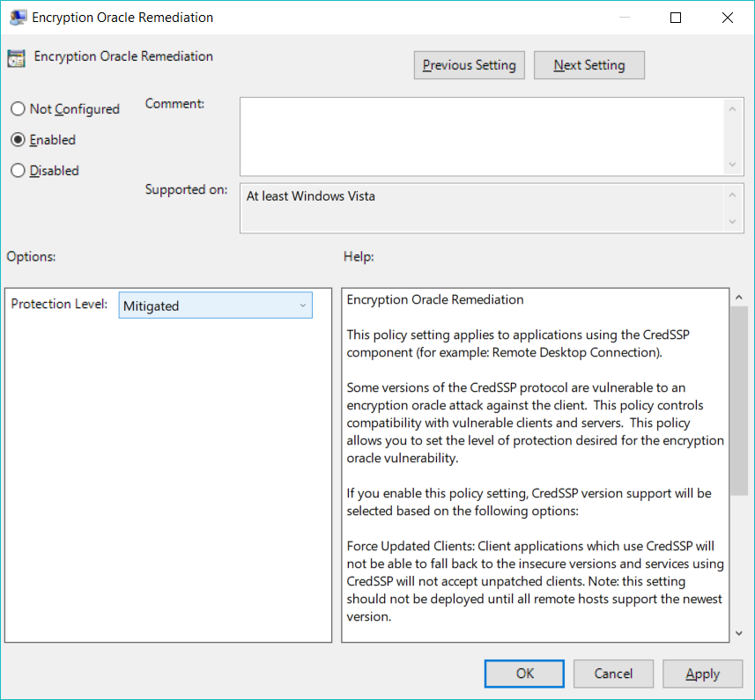Click the Comment box scroll up arrow
755x700 pixels.
tap(732, 108)
